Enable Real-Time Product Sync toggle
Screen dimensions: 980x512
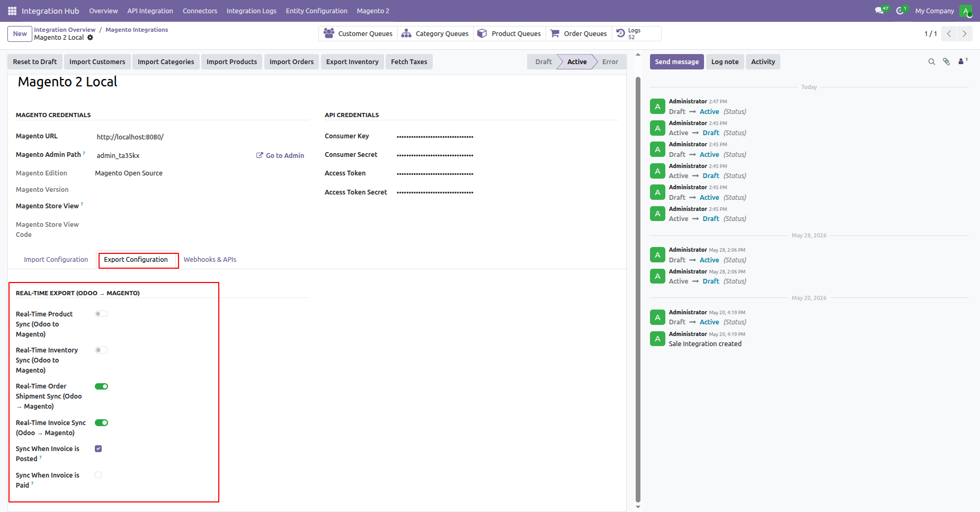tap(101, 314)
